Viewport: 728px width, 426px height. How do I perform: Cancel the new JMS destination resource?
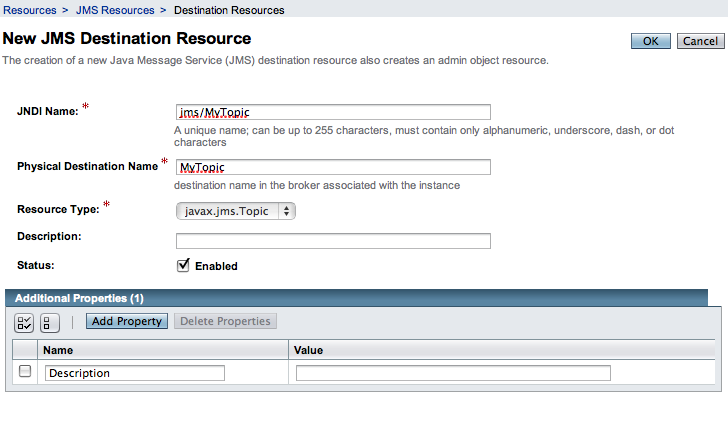(698, 41)
